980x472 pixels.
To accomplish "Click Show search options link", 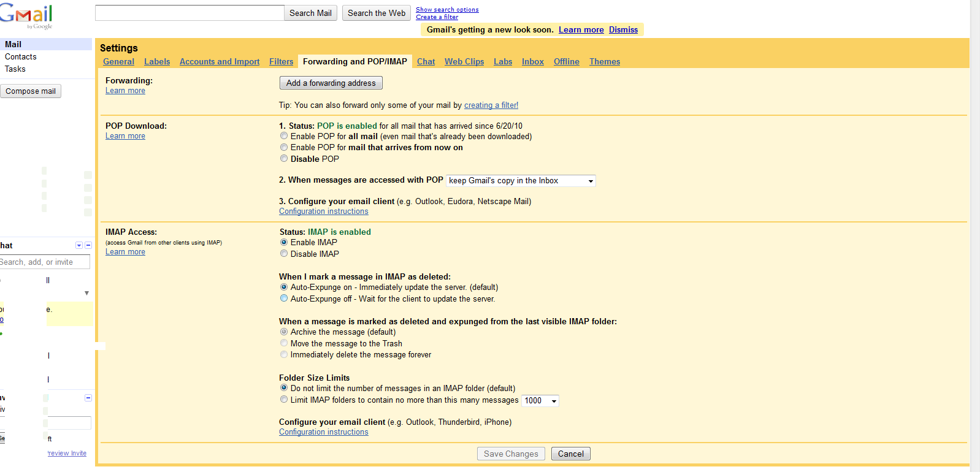I will coord(447,10).
